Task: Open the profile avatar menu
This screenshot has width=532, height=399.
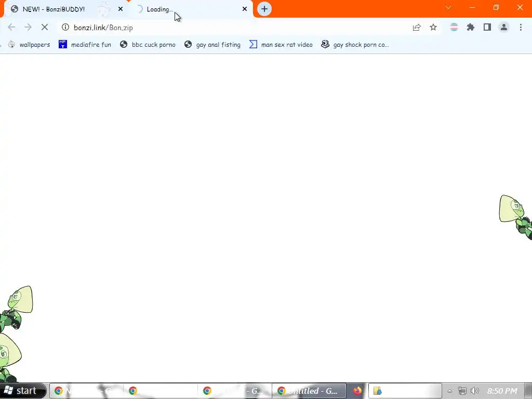Action: tap(504, 28)
